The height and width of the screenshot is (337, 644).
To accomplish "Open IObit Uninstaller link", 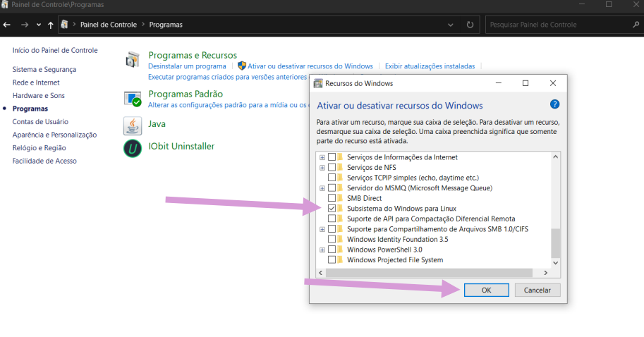I will click(181, 146).
